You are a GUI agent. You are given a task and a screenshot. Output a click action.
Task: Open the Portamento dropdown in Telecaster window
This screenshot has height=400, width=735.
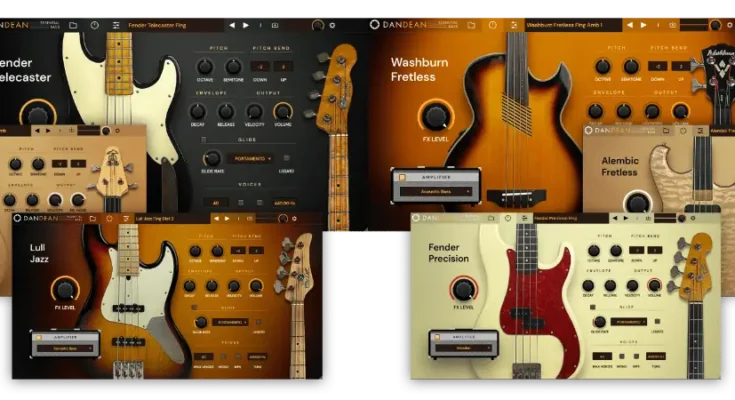coord(253,158)
